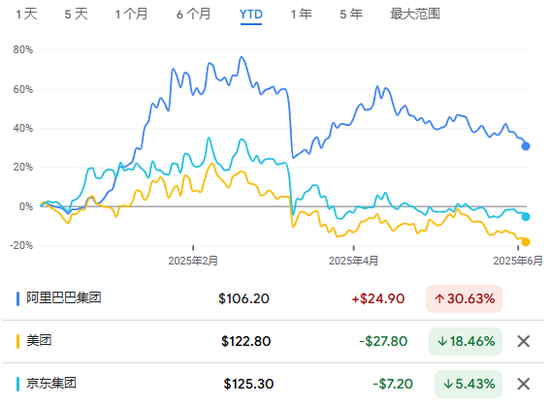The width and height of the screenshot is (550, 404).
Task: Remove 京东集团 from the comparison
Action: (x=524, y=384)
